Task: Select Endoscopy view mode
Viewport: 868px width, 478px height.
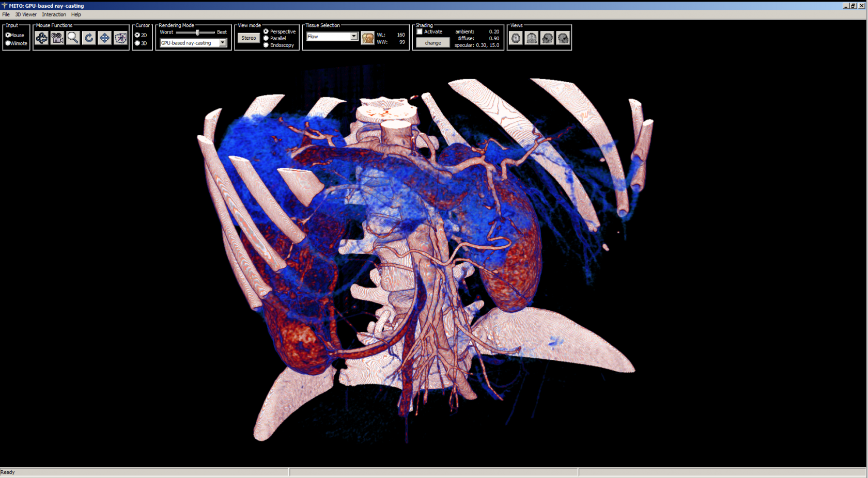Action: (x=265, y=45)
